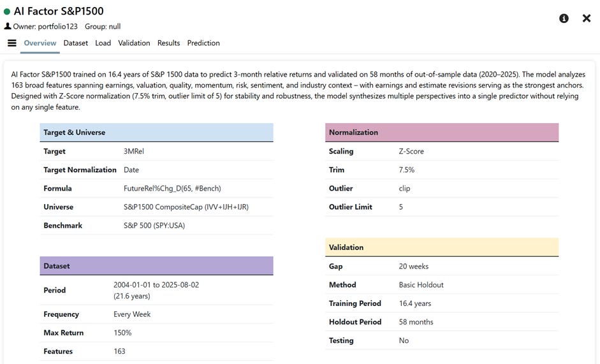Click the Target & Universe header
Viewport: 600px width, 364px height.
(156, 133)
